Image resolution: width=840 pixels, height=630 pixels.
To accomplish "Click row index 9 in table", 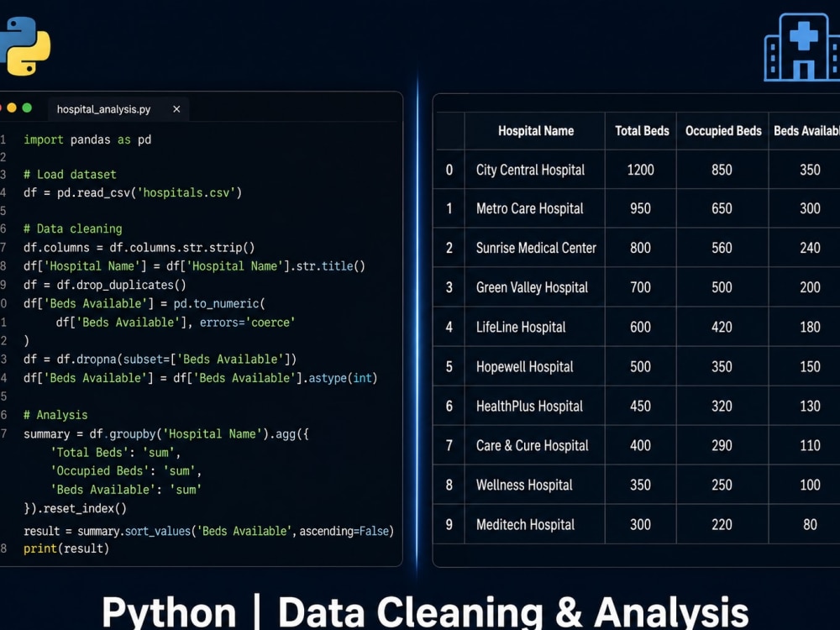I will click(x=449, y=524).
